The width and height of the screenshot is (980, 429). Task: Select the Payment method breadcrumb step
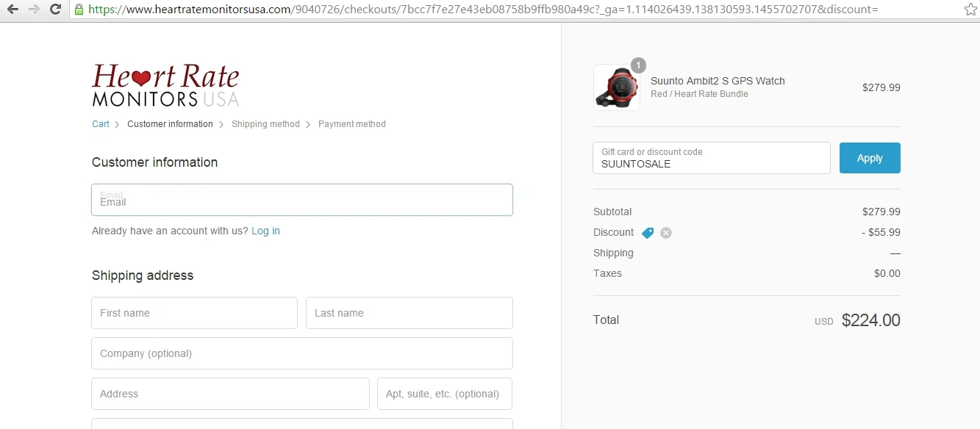351,124
